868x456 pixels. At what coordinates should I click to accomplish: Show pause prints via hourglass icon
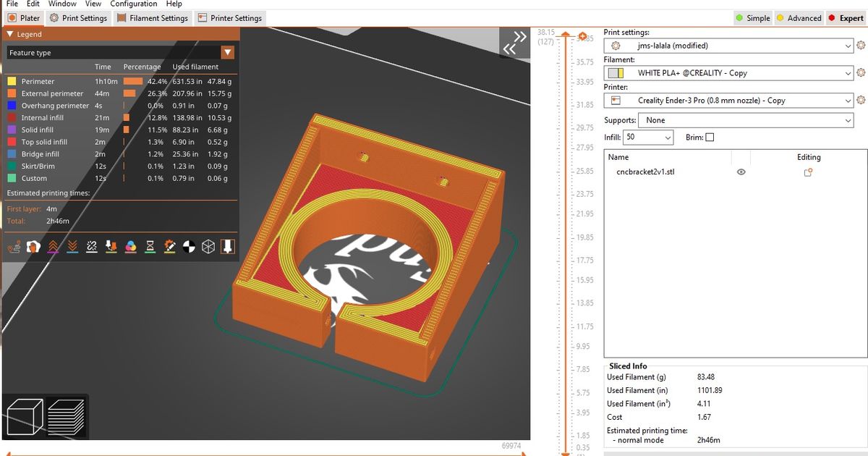150,246
